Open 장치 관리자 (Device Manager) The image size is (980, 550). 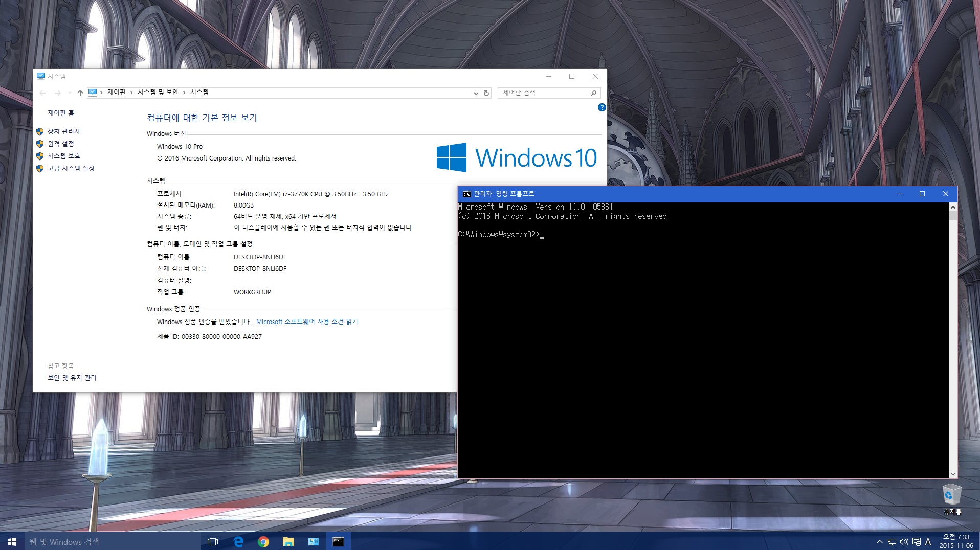point(64,131)
